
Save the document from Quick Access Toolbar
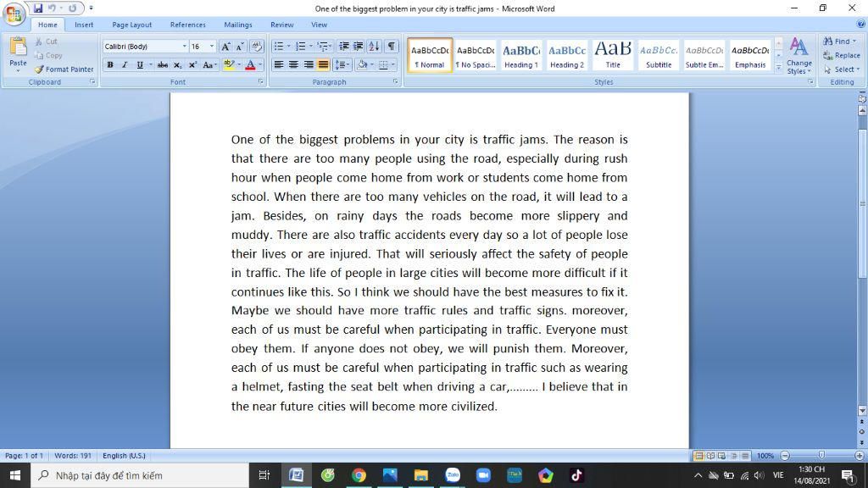pos(37,8)
